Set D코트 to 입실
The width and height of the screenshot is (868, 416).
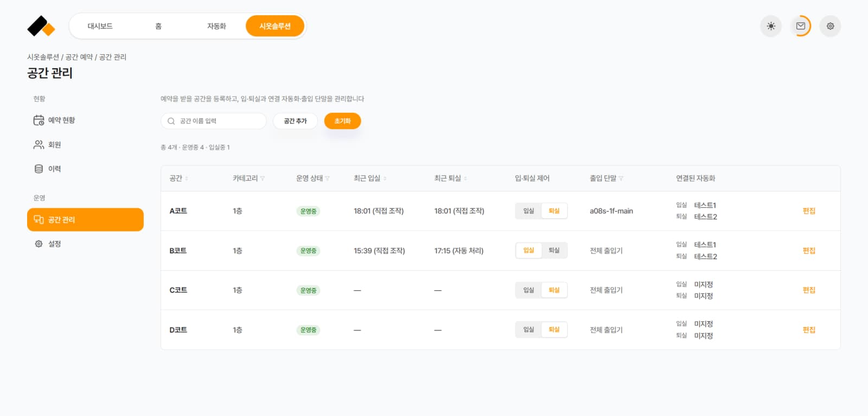[529, 330]
